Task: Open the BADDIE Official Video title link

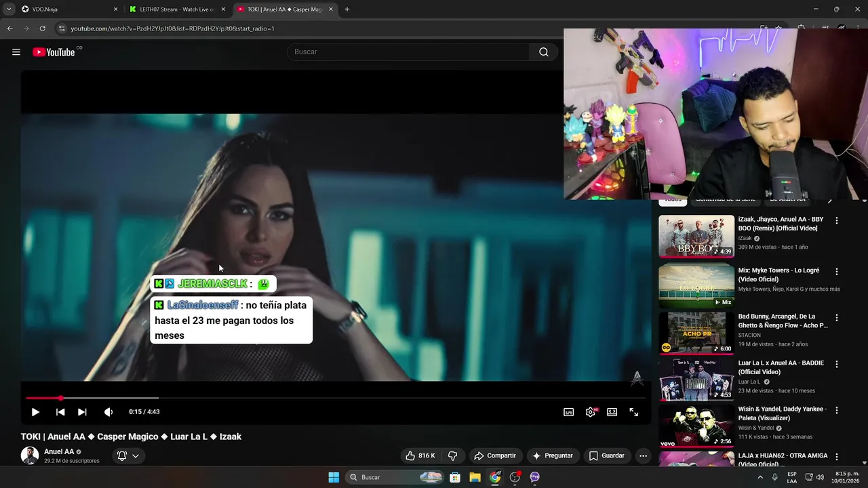Action: [781, 367]
